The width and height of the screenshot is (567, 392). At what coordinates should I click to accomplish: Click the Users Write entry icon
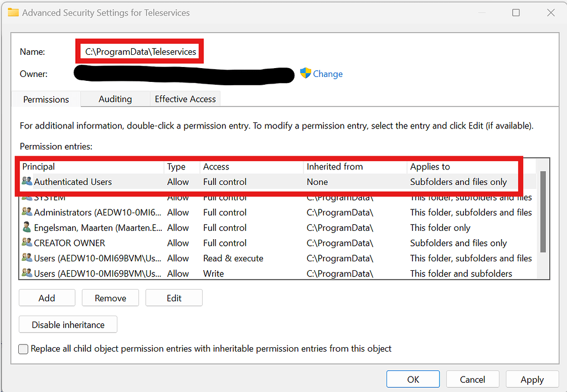click(27, 273)
